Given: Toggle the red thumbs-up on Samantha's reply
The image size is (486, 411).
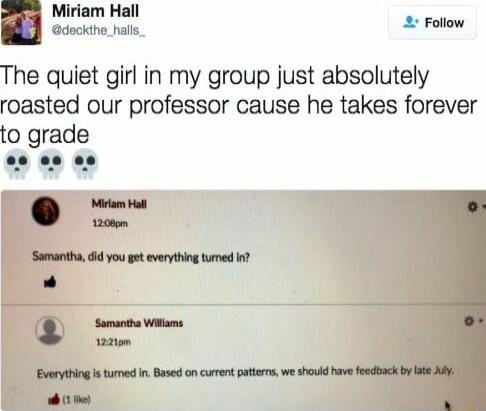Looking at the screenshot, I should tap(54, 399).
